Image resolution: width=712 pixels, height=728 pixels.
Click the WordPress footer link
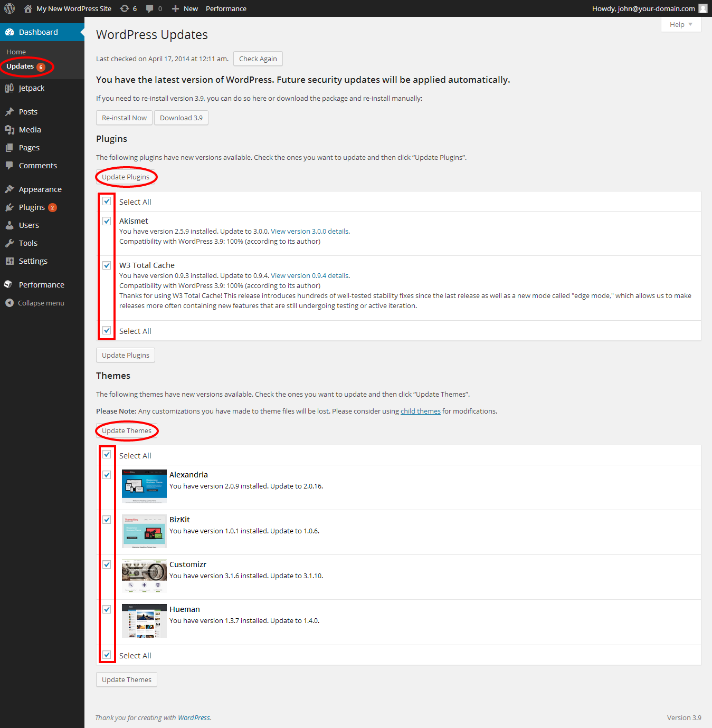pyautogui.click(x=194, y=717)
